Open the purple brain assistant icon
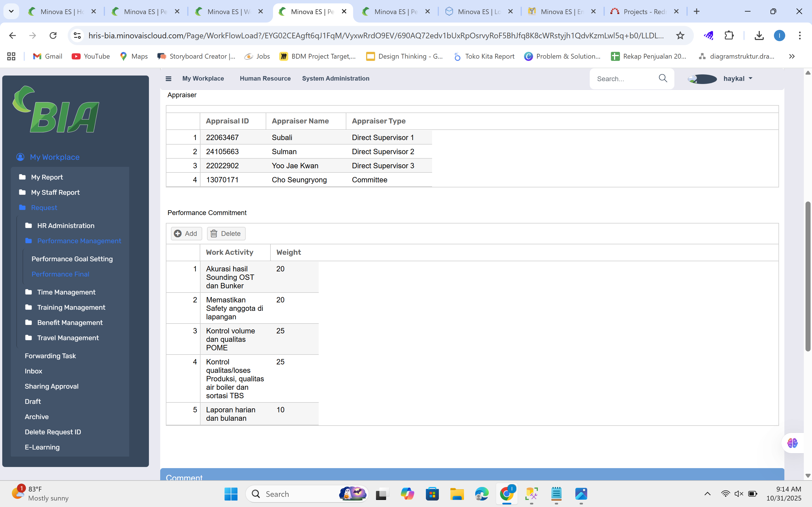Screen dimensions: 812x507 click(x=792, y=443)
